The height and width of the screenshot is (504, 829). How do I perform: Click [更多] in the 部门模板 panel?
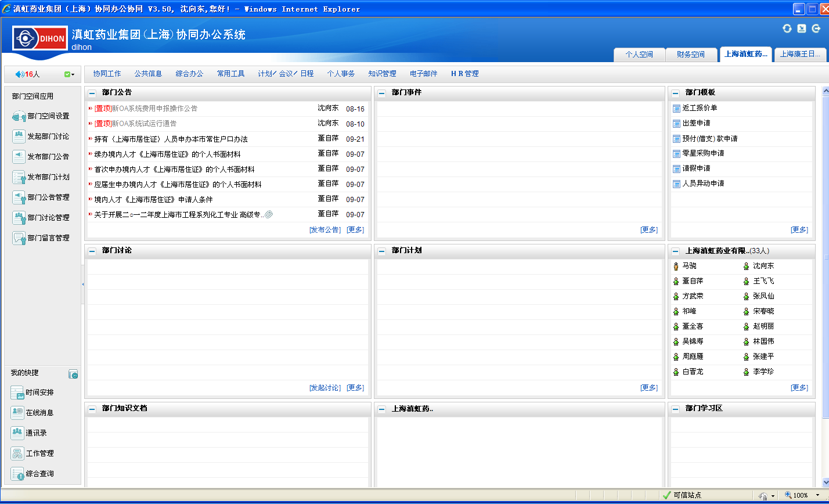[x=799, y=230]
